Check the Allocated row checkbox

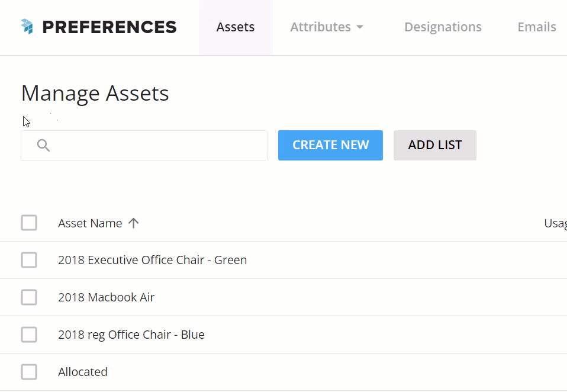29,372
